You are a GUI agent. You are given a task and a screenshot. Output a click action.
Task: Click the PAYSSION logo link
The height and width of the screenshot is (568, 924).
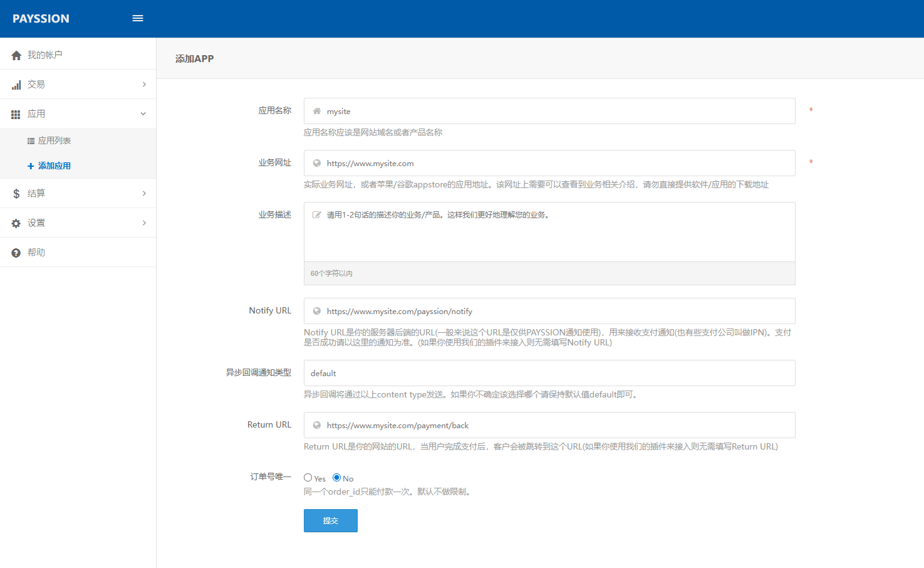[41, 19]
